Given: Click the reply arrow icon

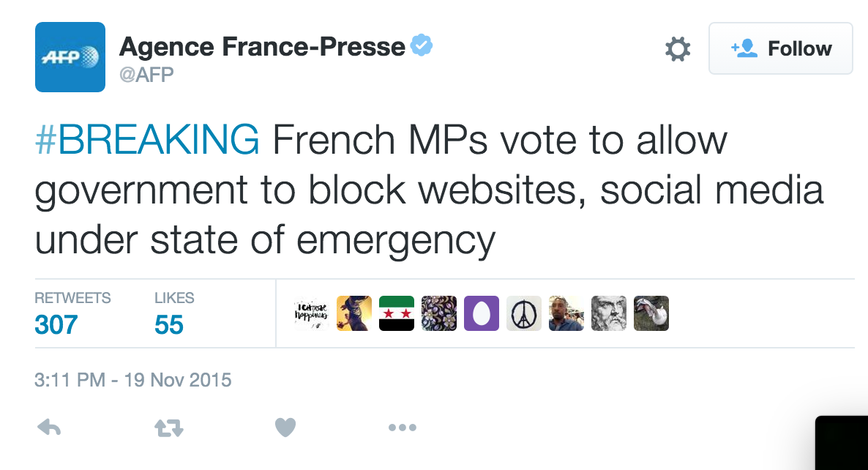Looking at the screenshot, I should tap(49, 428).
